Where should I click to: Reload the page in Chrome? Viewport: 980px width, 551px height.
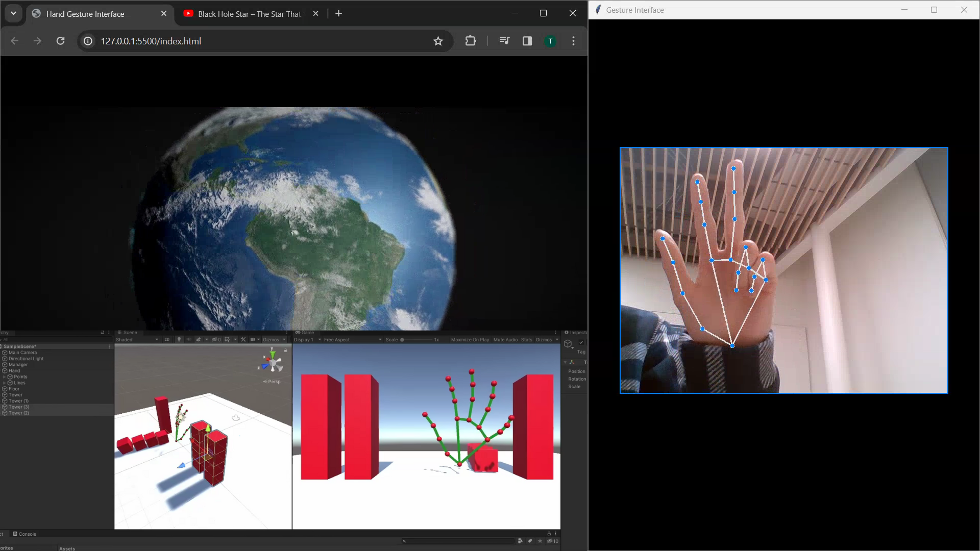(x=60, y=41)
